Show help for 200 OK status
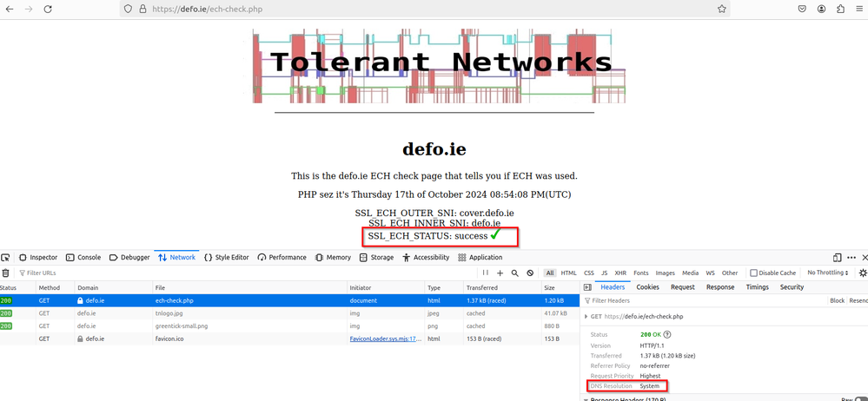The image size is (868, 401). (x=667, y=335)
